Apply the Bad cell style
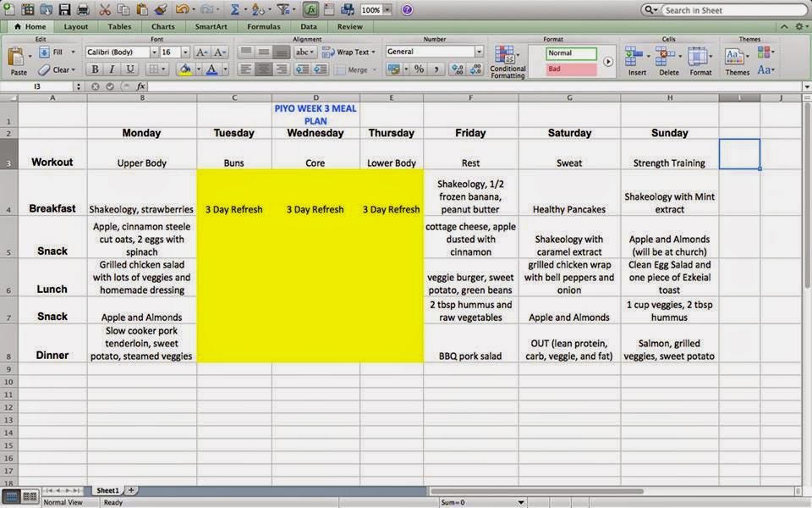This screenshot has width=812, height=508. coord(571,69)
